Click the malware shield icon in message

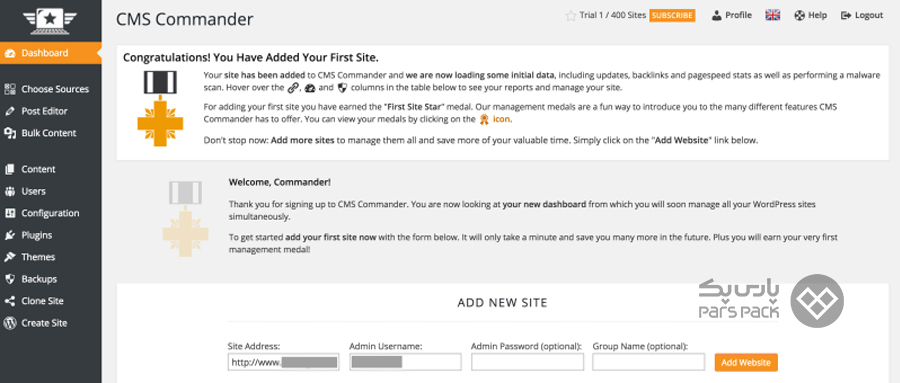point(342,88)
